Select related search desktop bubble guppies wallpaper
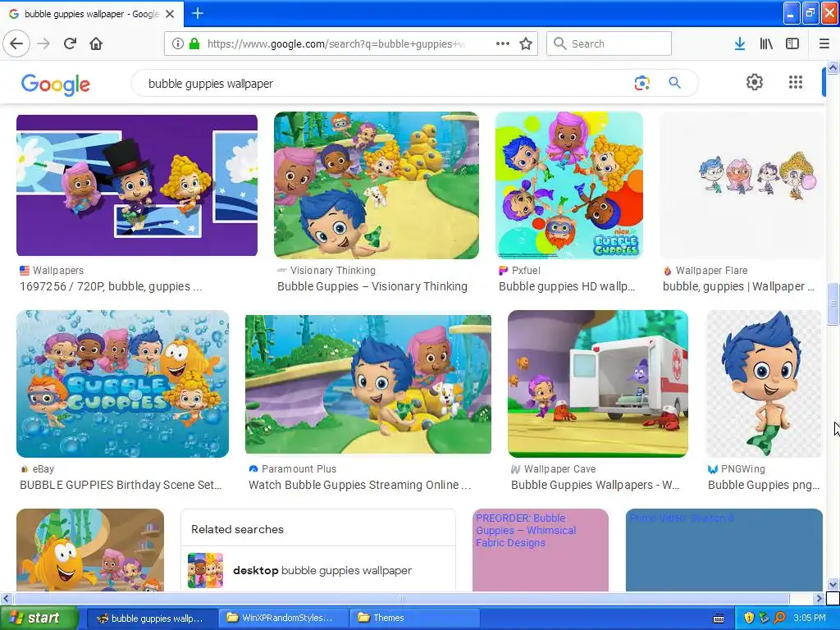Image resolution: width=840 pixels, height=630 pixels. (x=318, y=570)
